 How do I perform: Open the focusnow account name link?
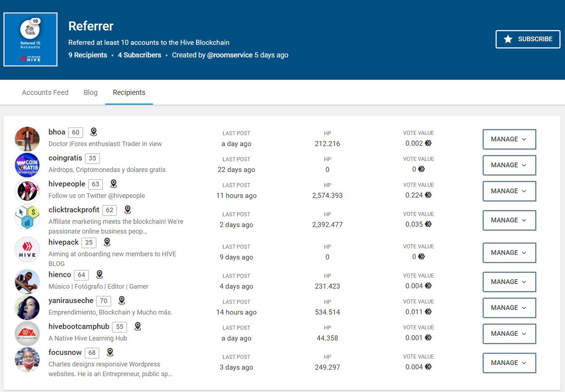coord(65,352)
